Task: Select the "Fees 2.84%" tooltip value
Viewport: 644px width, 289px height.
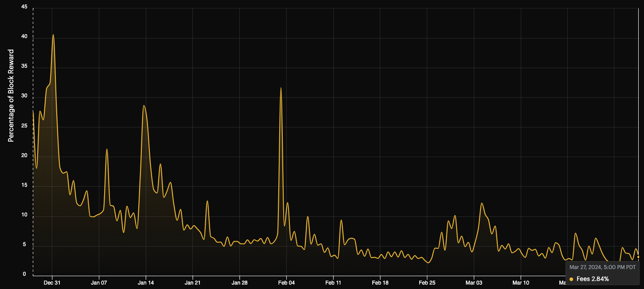Action: click(593, 279)
